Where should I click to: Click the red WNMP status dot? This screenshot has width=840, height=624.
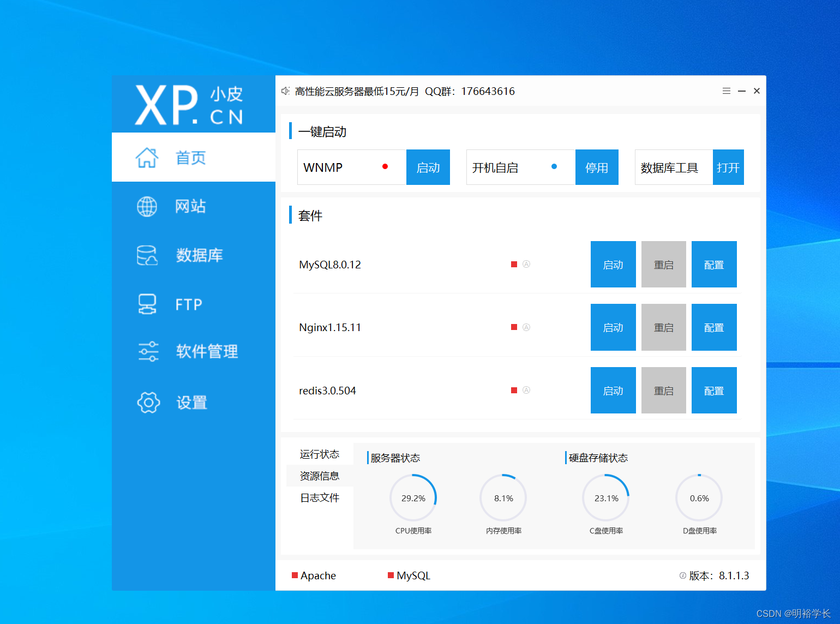click(x=385, y=166)
